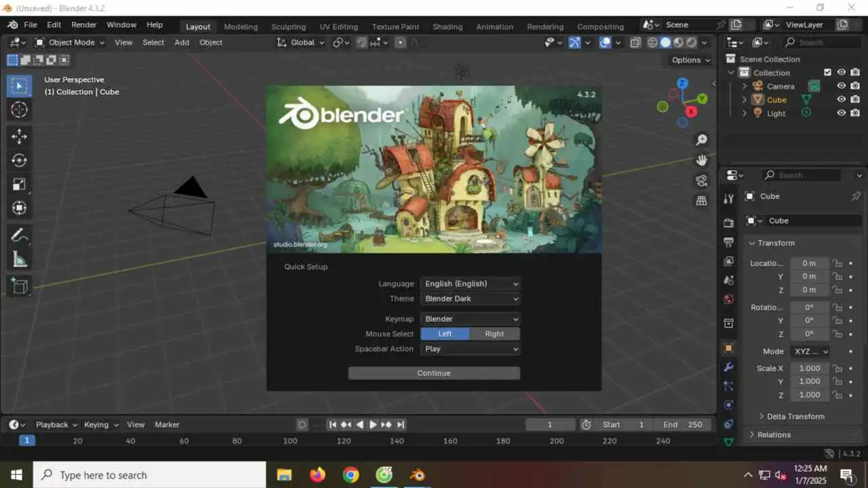Viewport: 868px width, 488px height.
Task: Switch to the Shading workspace tab
Action: pyautogui.click(x=448, y=26)
